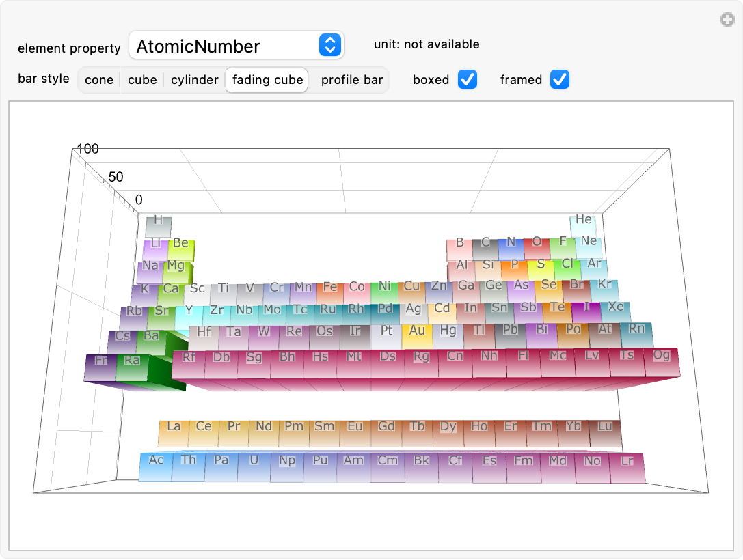The image size is (743, 560).
Task: Click the plus icon in top-right corner
Action: 727,20
